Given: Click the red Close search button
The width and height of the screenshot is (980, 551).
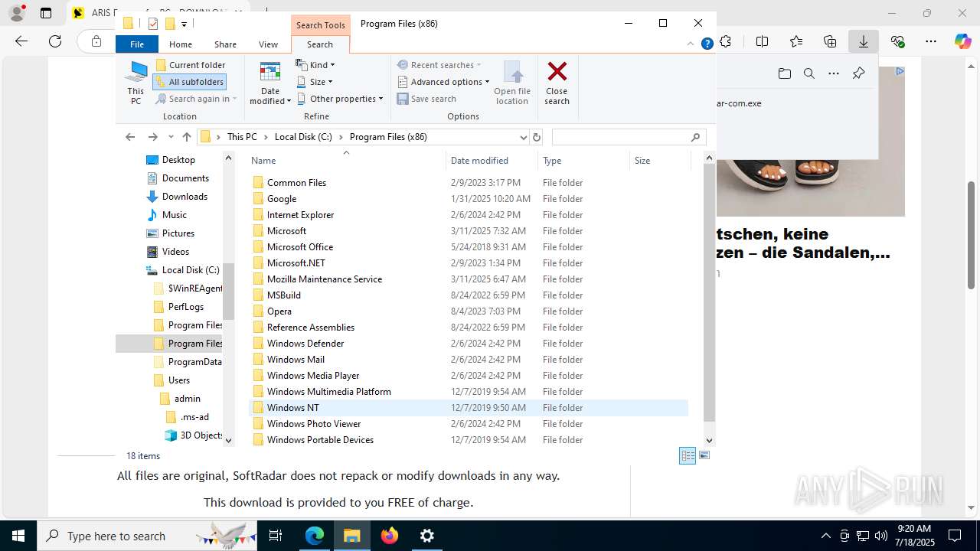Looking at the screenshot, I should coord(557,83).
